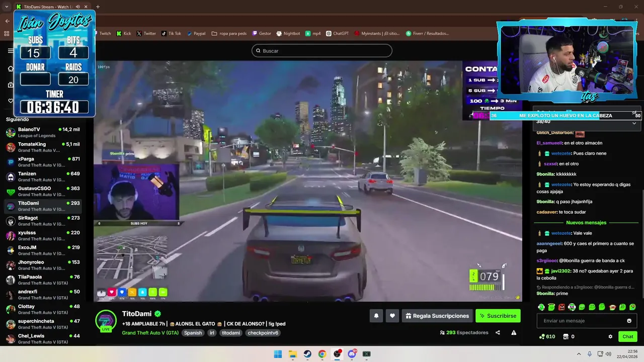Open the chat shop icon showing 0

pos(566,336)
